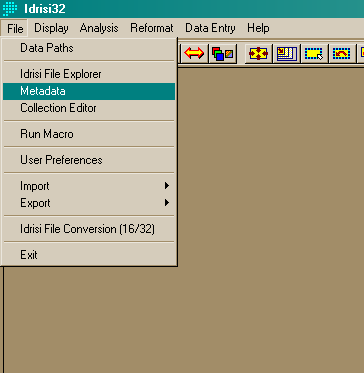This screenshot has height=373, width=364.
Task: Choose Exit from File menu
Action: [x=89, y=255]
